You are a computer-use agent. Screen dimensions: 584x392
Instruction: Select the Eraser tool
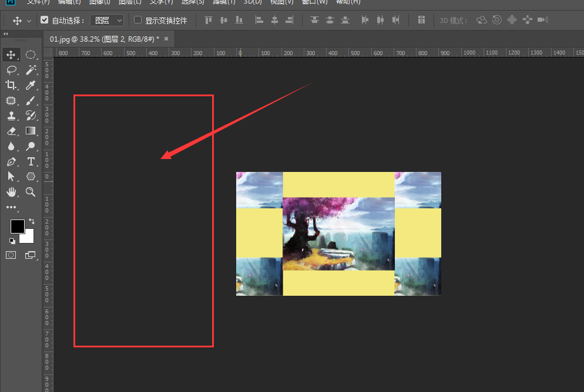pyautogui.click(x=11, y=131)
